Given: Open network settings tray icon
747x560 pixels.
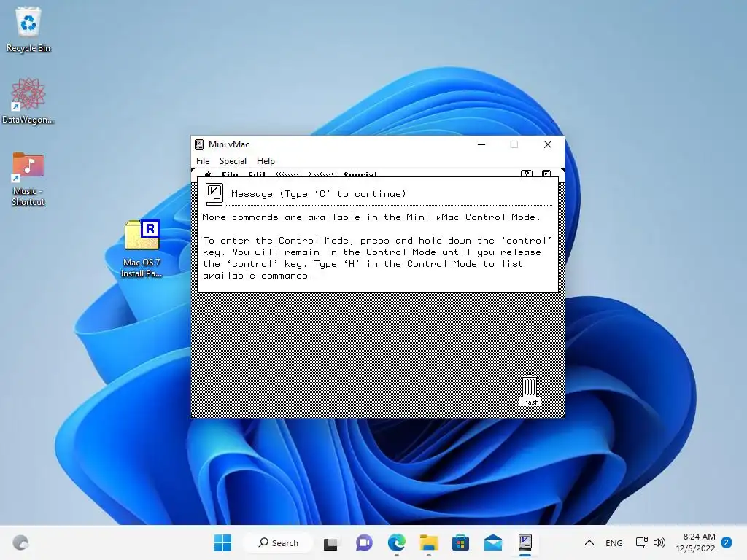Looking at the screenshot, I should 642,542.
